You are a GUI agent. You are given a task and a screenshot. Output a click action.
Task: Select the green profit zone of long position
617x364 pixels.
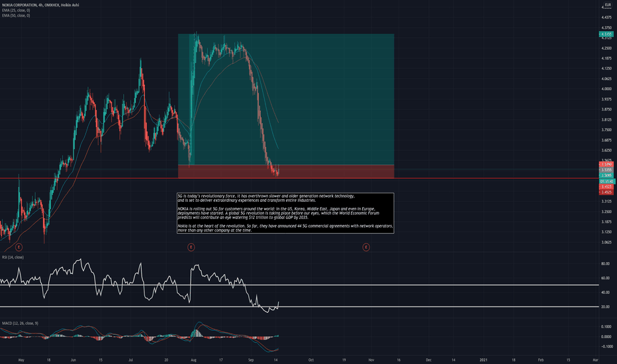pos(286,99)
